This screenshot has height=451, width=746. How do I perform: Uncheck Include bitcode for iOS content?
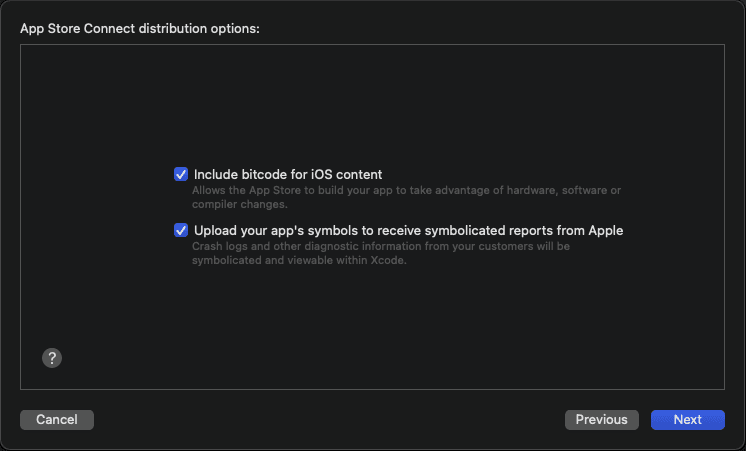(181, 174)
